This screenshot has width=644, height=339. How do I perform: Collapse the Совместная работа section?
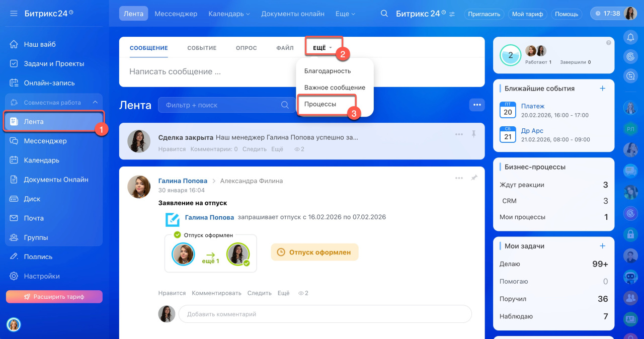(95, 103)
